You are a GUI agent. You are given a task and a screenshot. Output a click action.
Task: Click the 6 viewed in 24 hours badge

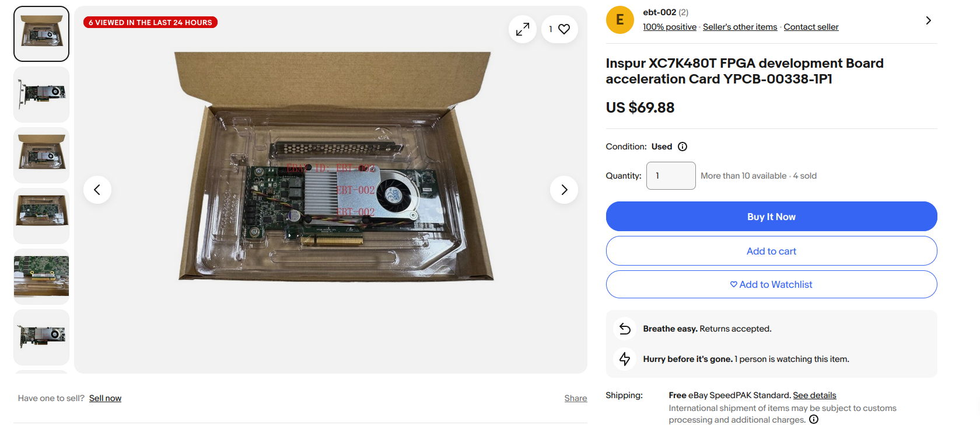pyautogui.click(x=150, y=22)
